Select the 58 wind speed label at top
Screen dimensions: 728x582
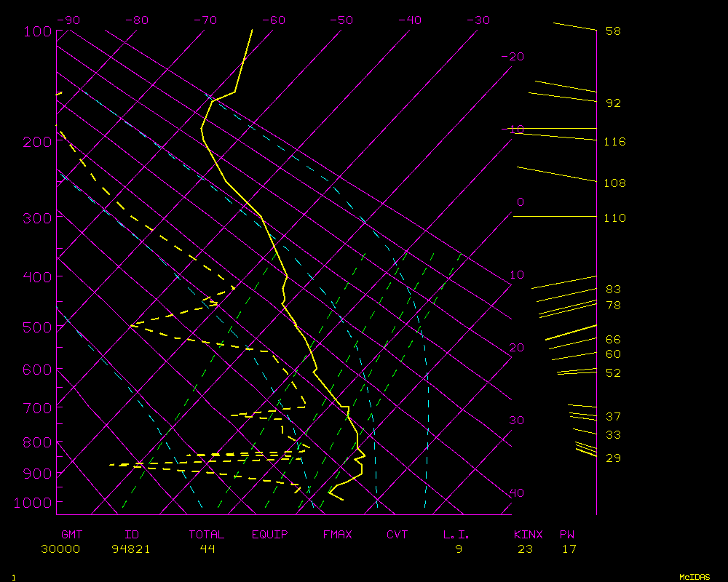[613, 31]
